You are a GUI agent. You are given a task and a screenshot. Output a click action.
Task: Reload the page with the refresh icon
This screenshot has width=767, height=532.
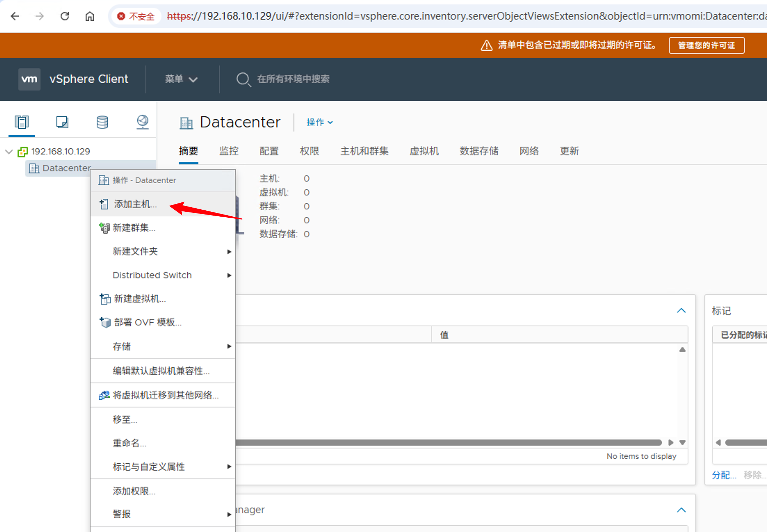[65, 16]
